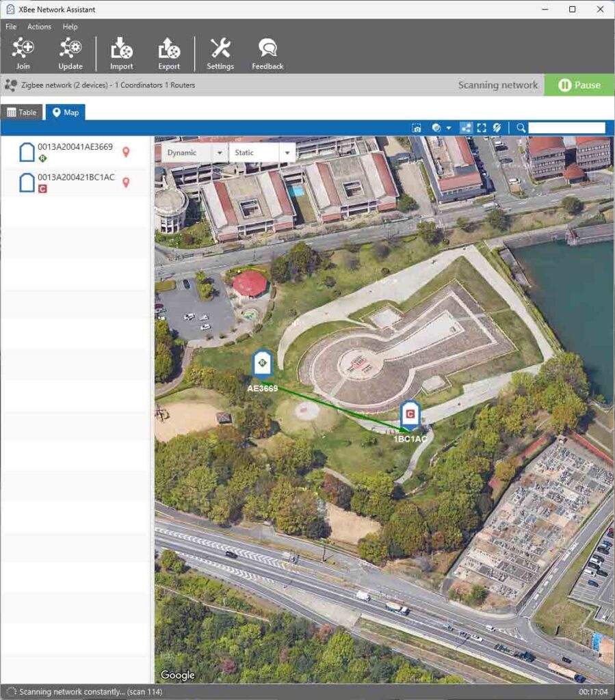This screenshot has width=615, height=700.
Task: Click the Join network toolbar icon
Action: point(23,53)
